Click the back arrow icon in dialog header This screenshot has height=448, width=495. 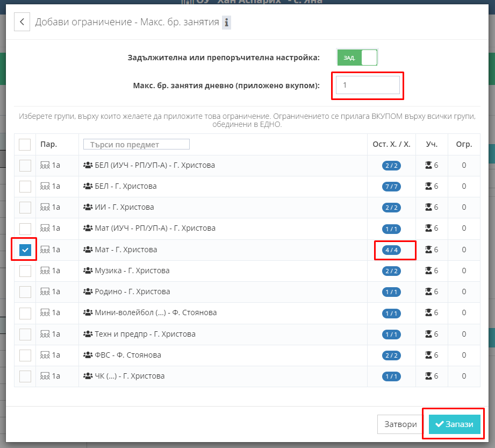(x=22, y=22)
